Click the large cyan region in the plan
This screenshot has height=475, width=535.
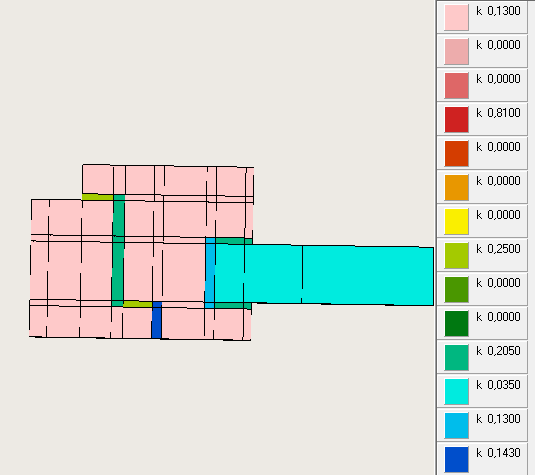point(324,274)
